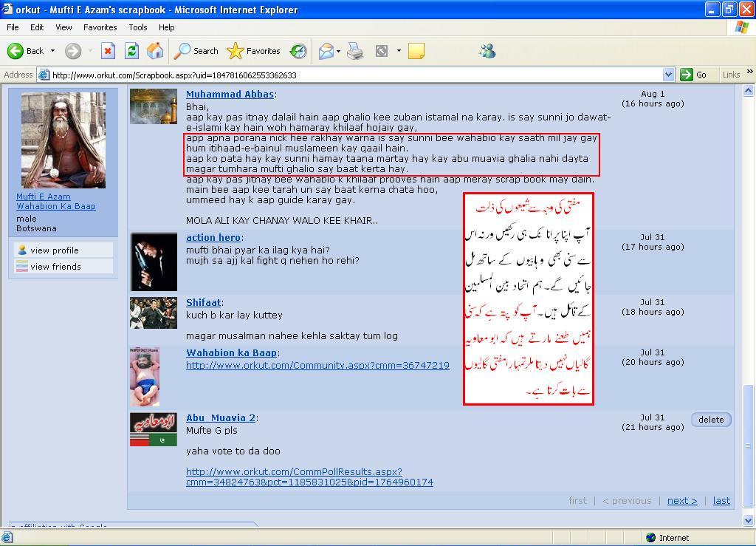
Task: Open the Favorites star in the toolbar
Action: 254,51
